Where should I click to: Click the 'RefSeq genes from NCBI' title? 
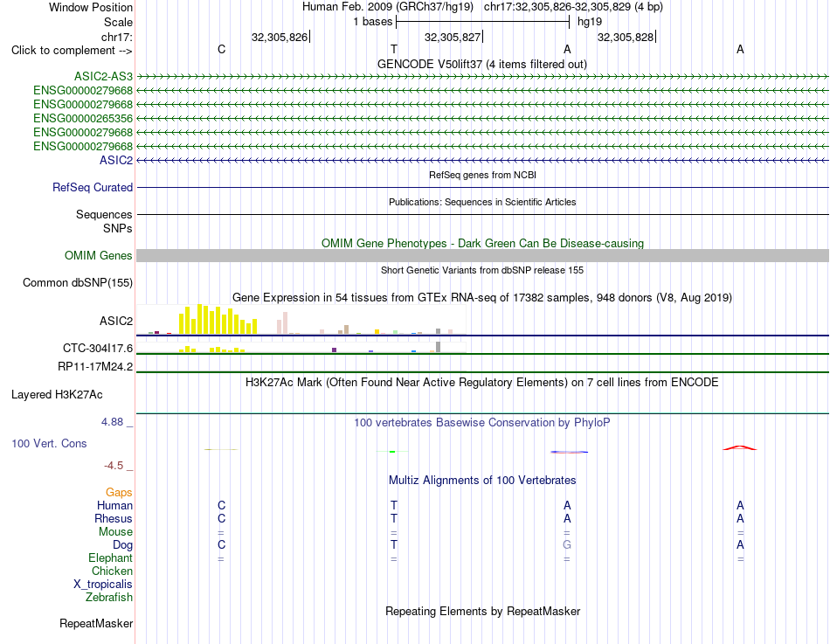tap(483, 175)
